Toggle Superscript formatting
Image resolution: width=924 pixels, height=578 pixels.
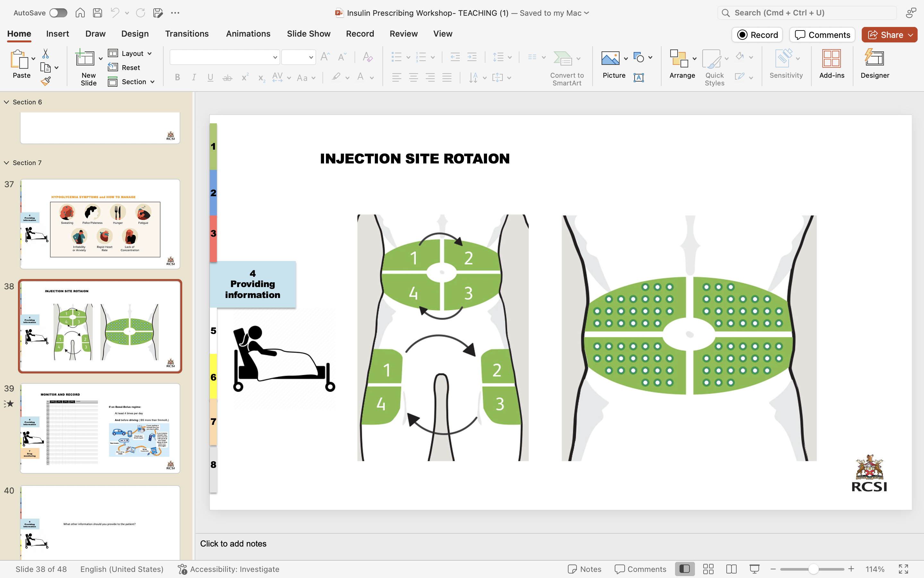(x=245, y=77)
